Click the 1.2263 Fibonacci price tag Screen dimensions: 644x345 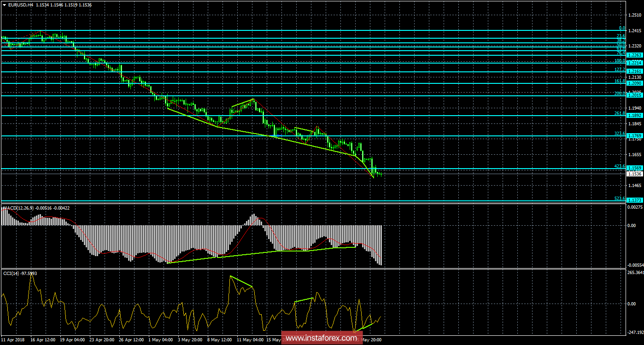tap(635, 55)
